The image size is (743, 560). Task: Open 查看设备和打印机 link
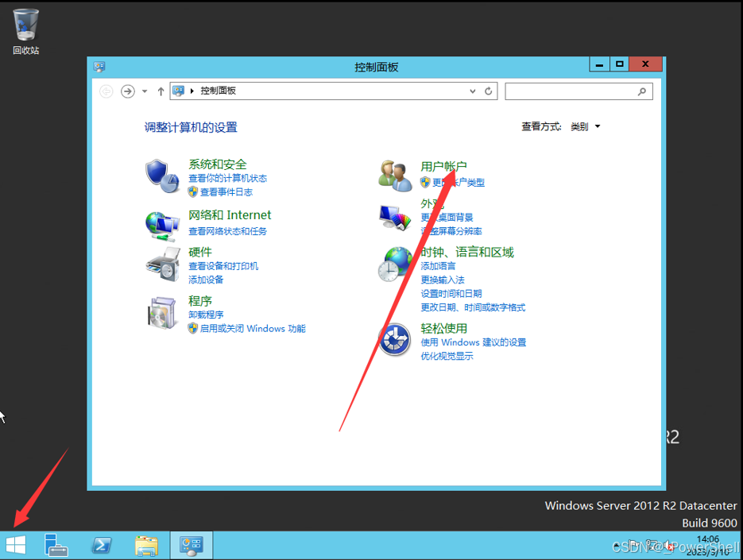pyautogui.click(x=223, y=266)
